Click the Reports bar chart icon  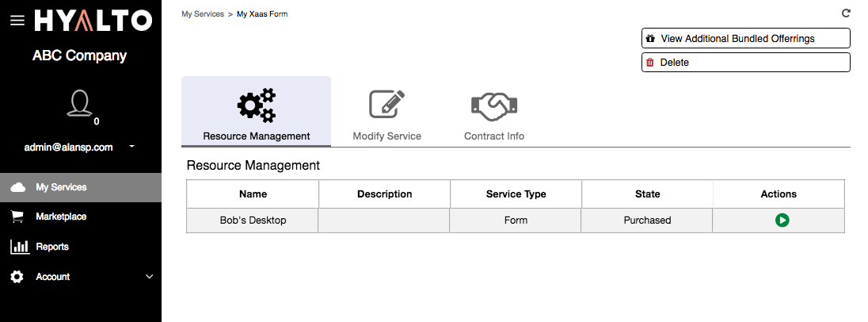pyautogui.click(x=19, y=247)
